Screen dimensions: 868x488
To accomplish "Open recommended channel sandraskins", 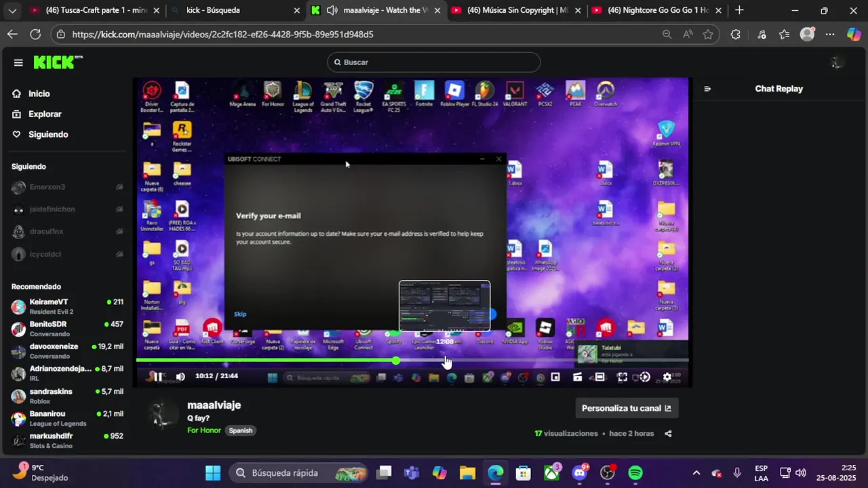I will pyautogui.click(x=66, y=396).
